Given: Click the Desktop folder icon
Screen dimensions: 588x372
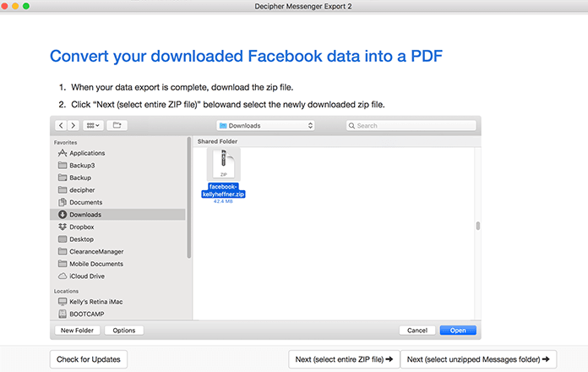Looking at the screenshot, I should coord(63,239).
